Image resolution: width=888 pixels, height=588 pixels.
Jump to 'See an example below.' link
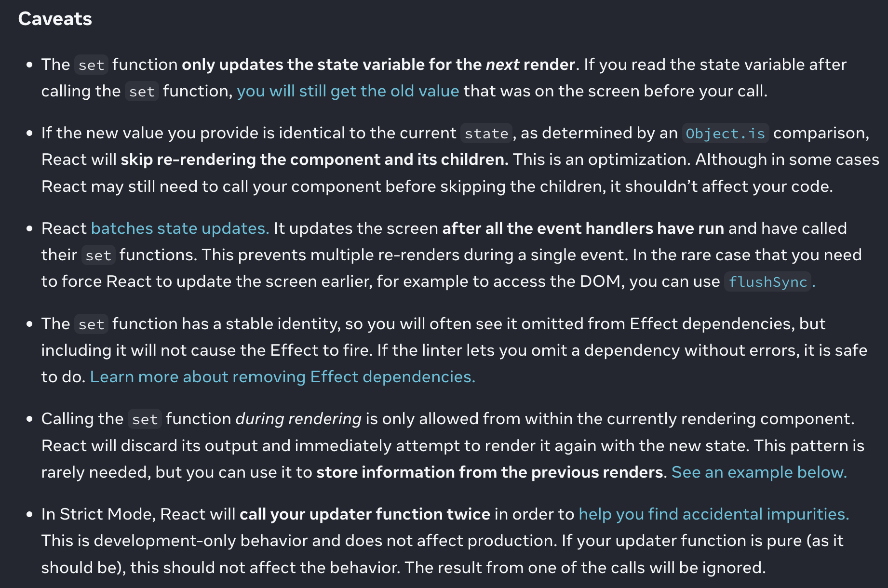(x=759, y=472)
